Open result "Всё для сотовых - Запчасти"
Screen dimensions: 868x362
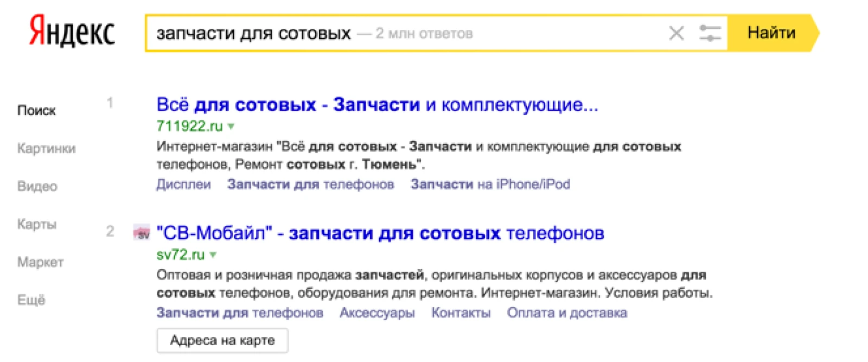[377, 104]
